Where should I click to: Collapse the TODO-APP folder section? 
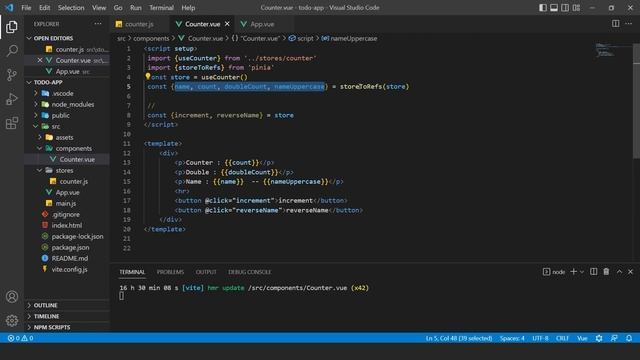tap(29, 82)
